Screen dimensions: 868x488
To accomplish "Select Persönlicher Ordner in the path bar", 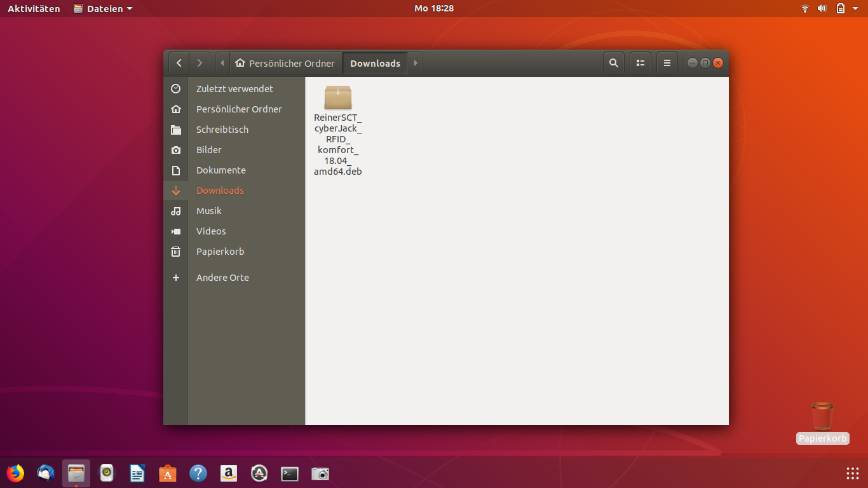I will [x=285, y=63].
